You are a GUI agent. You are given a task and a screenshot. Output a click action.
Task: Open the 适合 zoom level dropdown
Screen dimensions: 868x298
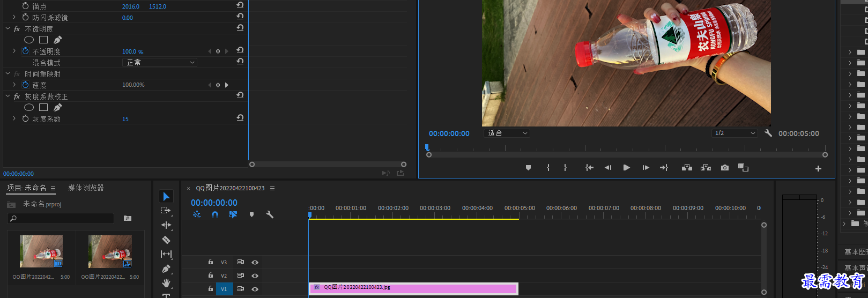(x=507, y=133)
